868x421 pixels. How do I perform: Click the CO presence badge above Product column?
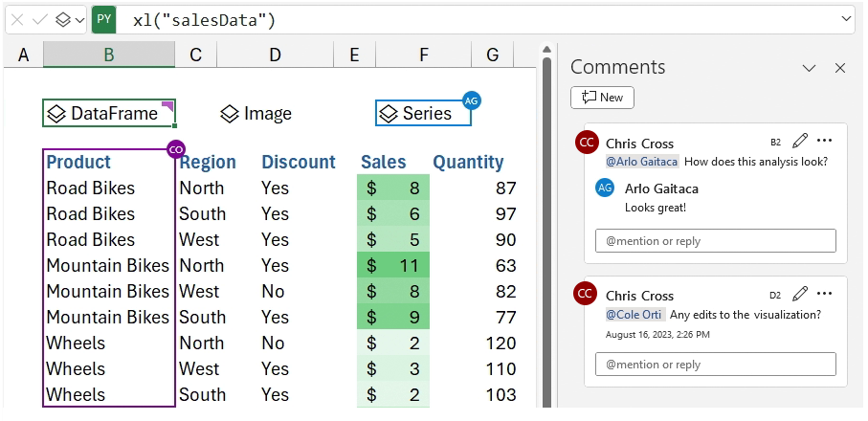175,149
